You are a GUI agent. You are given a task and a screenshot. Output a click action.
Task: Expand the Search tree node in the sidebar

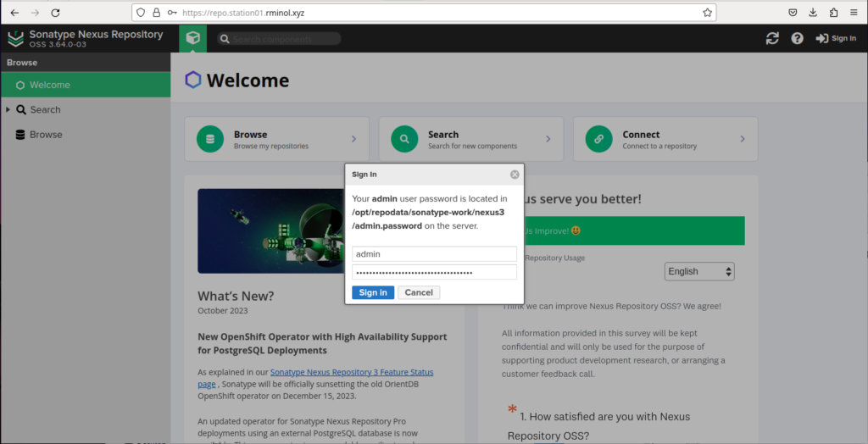click(x=8, y=109)
